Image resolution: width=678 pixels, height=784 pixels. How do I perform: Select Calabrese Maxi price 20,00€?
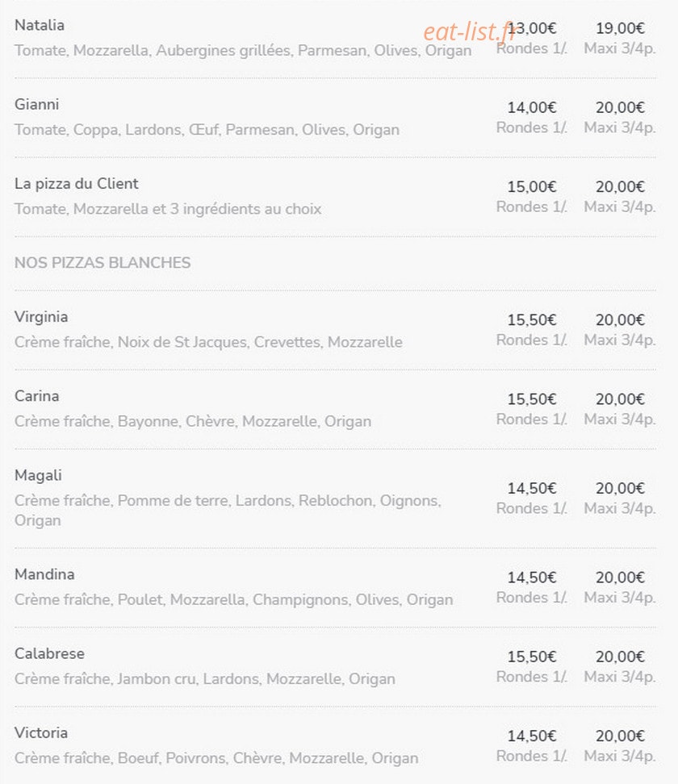620,657
